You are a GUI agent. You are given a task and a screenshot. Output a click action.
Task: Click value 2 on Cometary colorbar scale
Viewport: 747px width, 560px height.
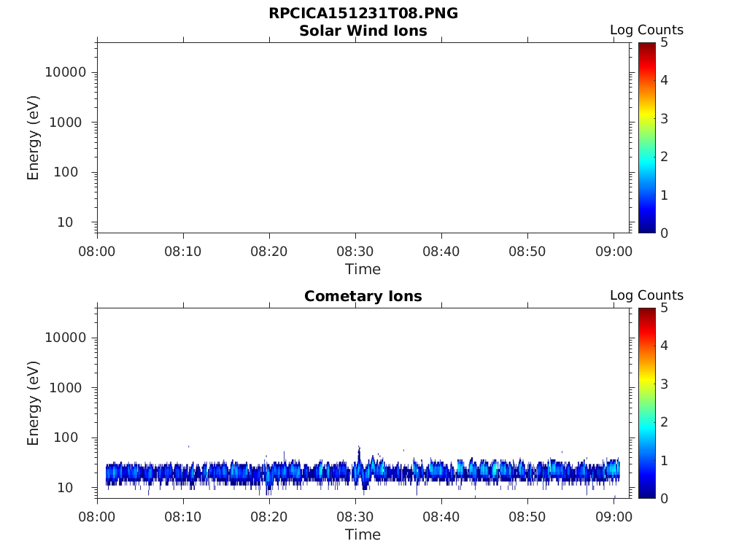point(664,422)
